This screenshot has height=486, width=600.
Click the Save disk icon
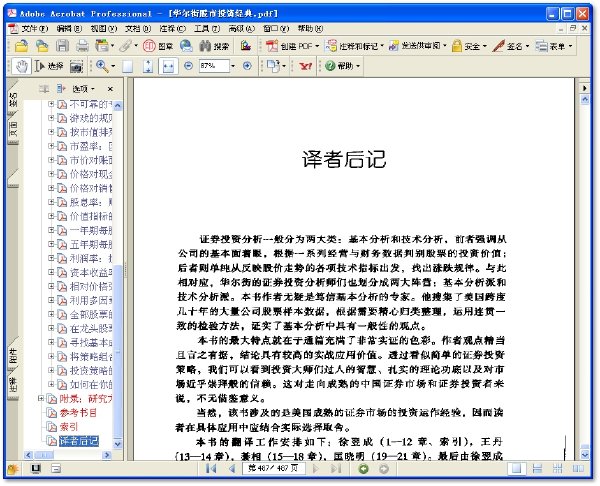pyautogui.click(x=62, y=46)
